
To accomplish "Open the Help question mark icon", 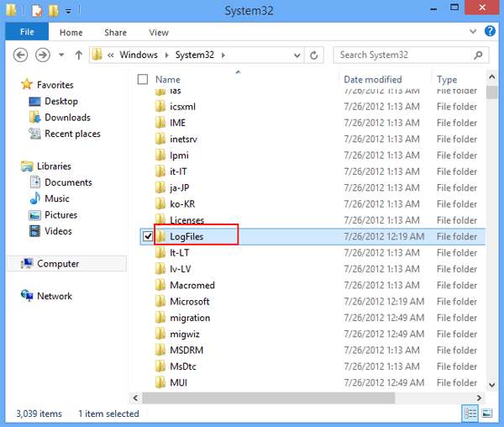I will 490,31.
